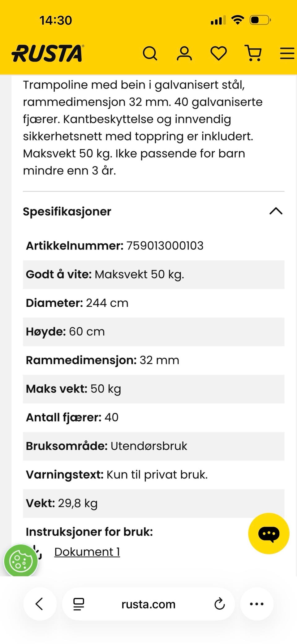Screen dimensions: 297x644
Task: Tap the Spesifikasjoner heading
Action: click(67, 211)
